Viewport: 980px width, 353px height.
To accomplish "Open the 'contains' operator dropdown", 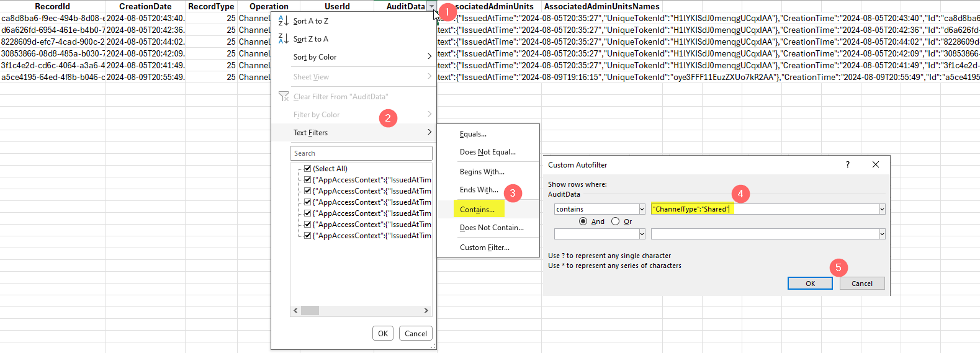I will 642,209.
